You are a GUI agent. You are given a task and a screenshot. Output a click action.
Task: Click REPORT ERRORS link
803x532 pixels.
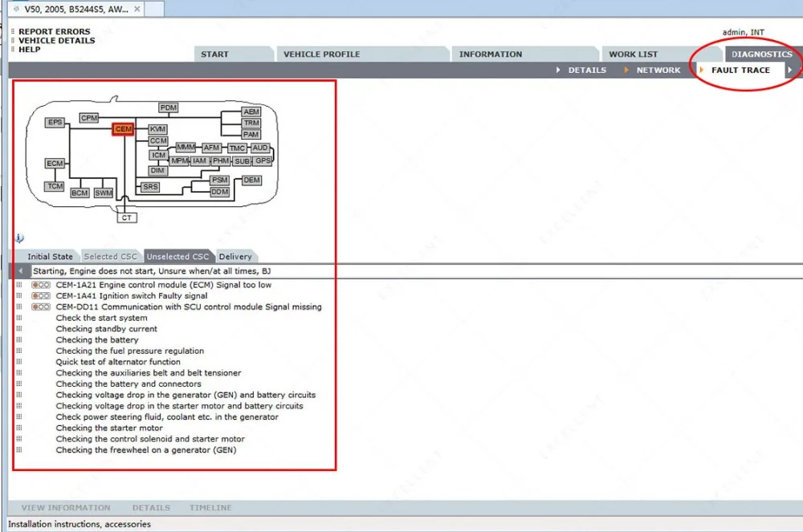coord(55,32)
